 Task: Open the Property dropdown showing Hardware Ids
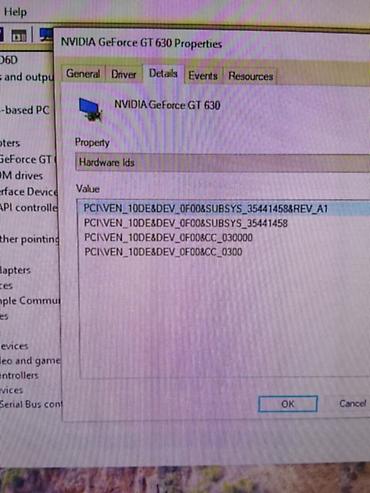coord(223,163)
